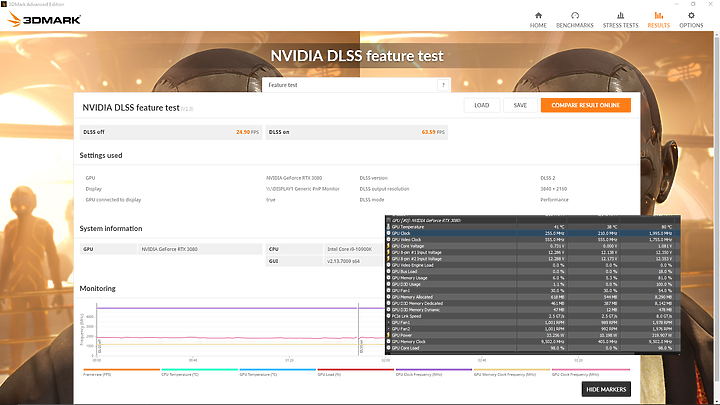Click the Generic PnP Monitor display value
The width and height of the screenshot is (720, 405).
click(x=303, y=189)
